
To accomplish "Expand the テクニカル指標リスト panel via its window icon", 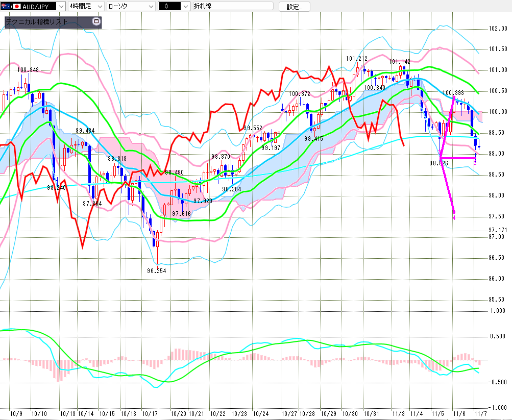I will point(95,22).
